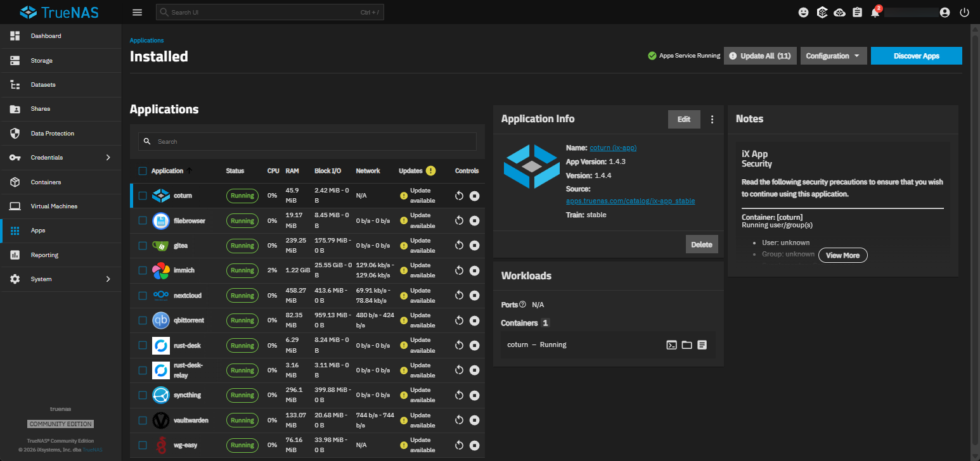Open the apps.truenas.com catalog link
This screenshot has height=461, width=980.
coord(630,201)
